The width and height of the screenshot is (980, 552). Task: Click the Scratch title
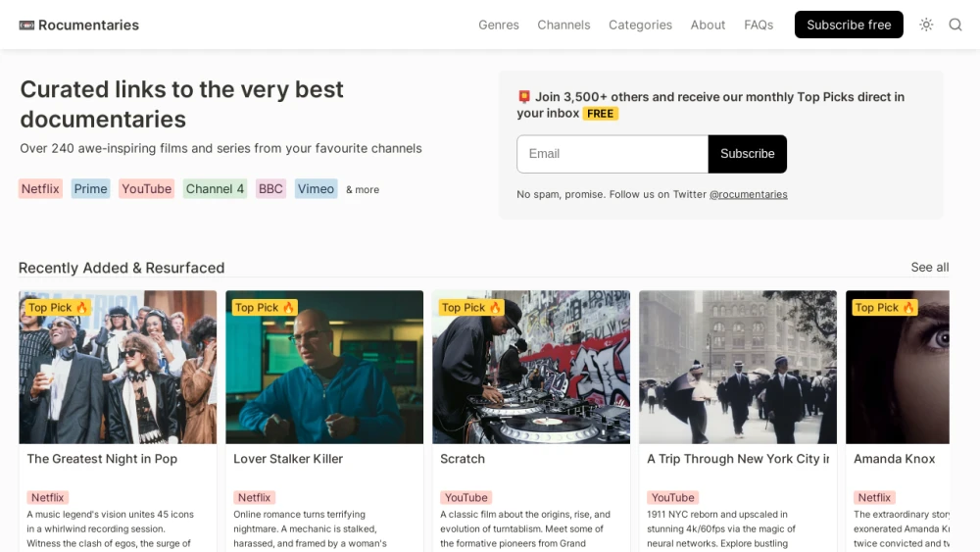pyautogui.click(x=463, y=459)
